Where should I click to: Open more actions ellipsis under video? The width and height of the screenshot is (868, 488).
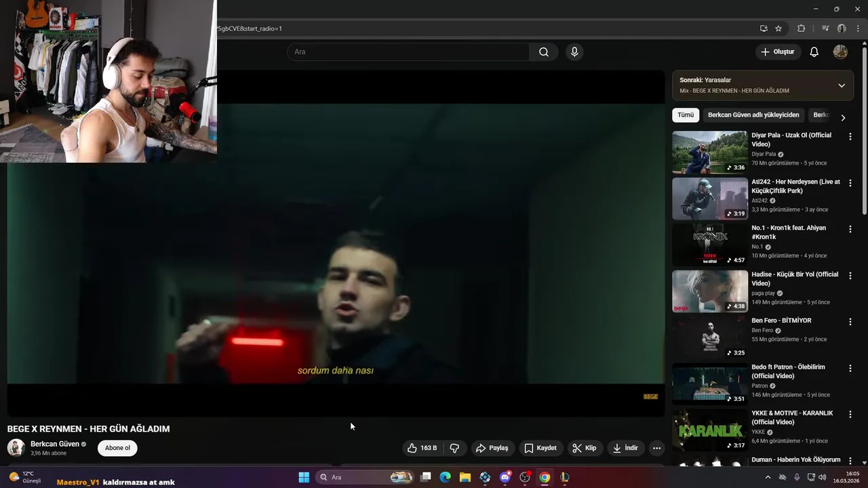point(656,448)
